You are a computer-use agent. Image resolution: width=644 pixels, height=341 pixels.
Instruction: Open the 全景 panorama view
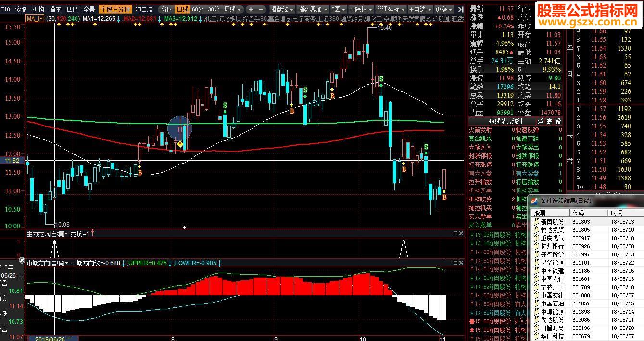tap(89, 9)
